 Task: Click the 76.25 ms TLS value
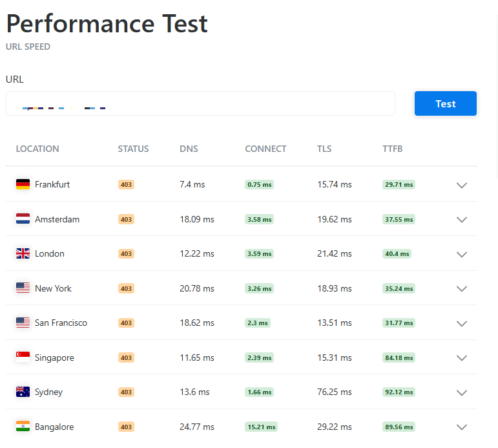[x=335, y=392]
